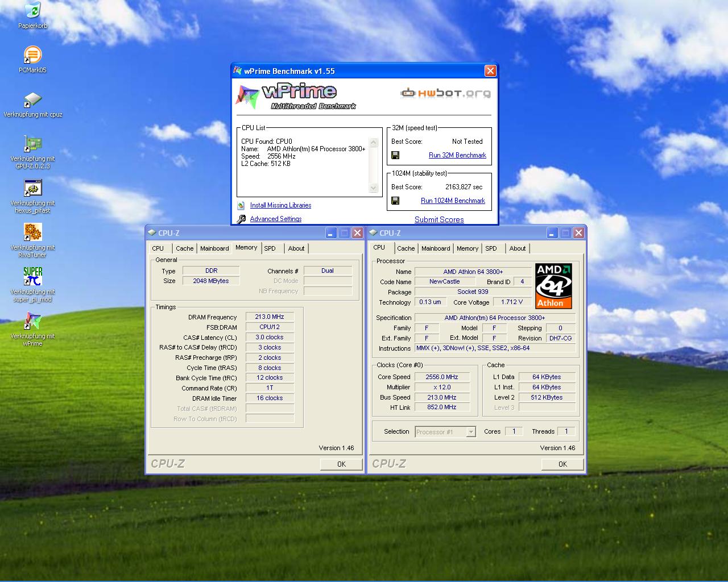Open the Verknüpfung mit cpuz shortcut
Image resolution: width=728 pixels, height=582 pixels.
33,99
